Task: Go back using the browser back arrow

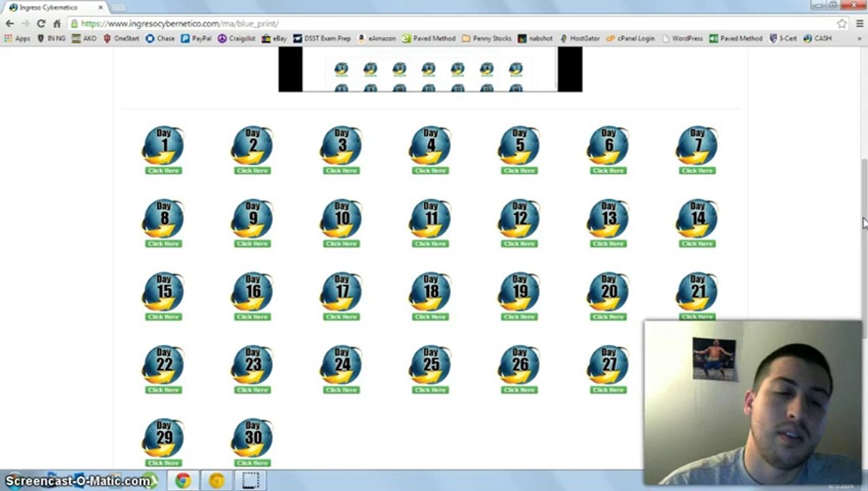Action: (x=10, y=23)
